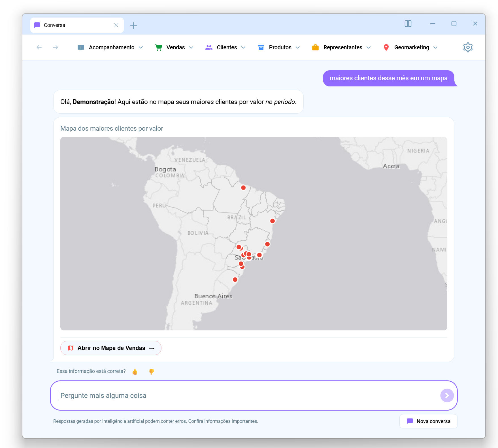Expand the Representantes dropdown chevron

tap(369, 48)
